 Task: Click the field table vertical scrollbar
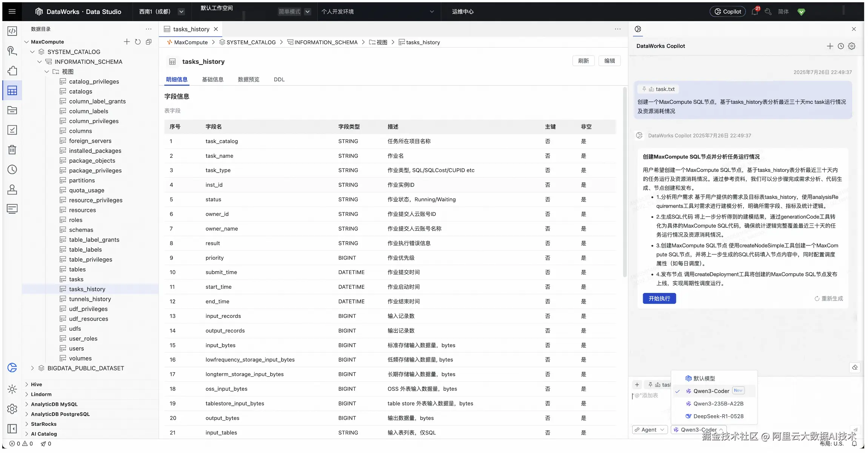[x=625, y=181]
